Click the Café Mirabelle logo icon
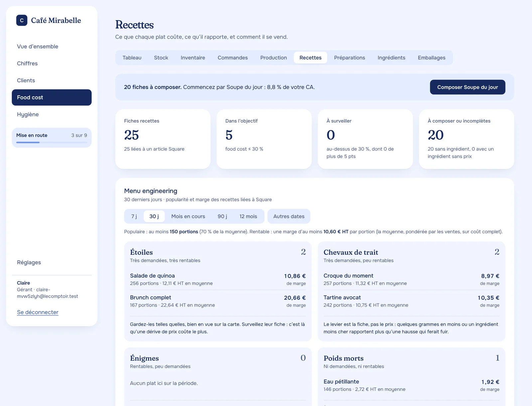Viewport: 532px width, 406px height. coord(22,20)
